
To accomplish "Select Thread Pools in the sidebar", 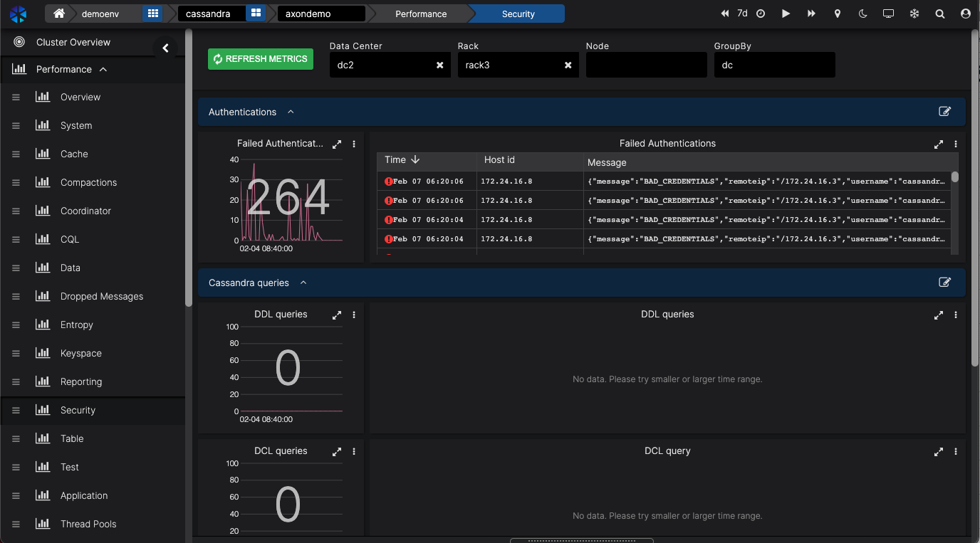I will [88, 524].
